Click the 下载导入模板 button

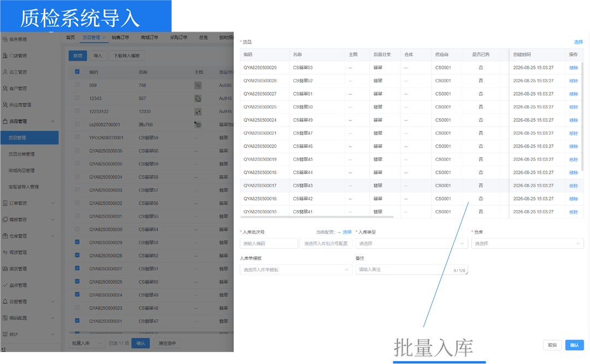[127, 56]
